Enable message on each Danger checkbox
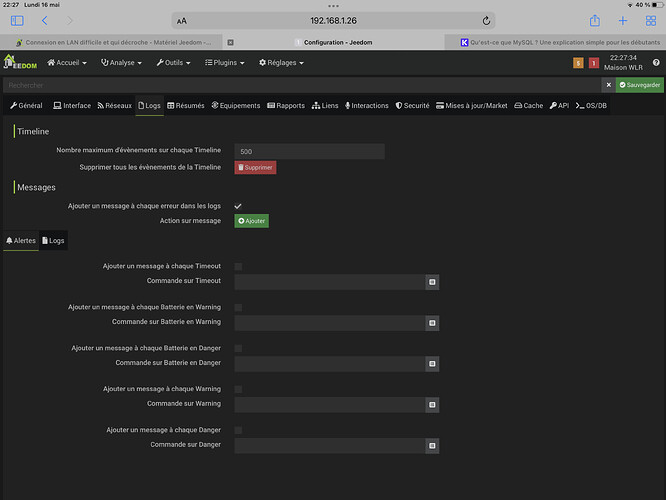666x500 pixels. (x=238, y=430)
